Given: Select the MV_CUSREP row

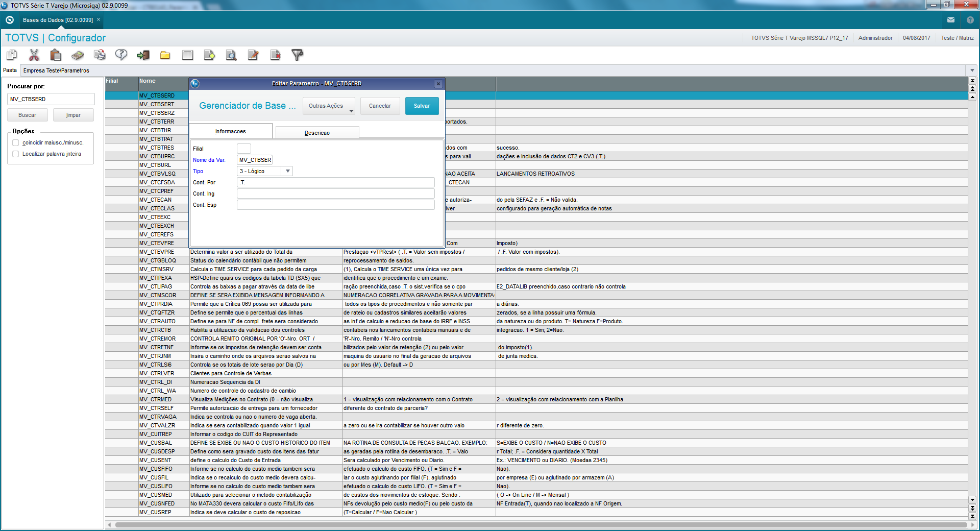Looking at the screenshot, I should pos(536,512).
